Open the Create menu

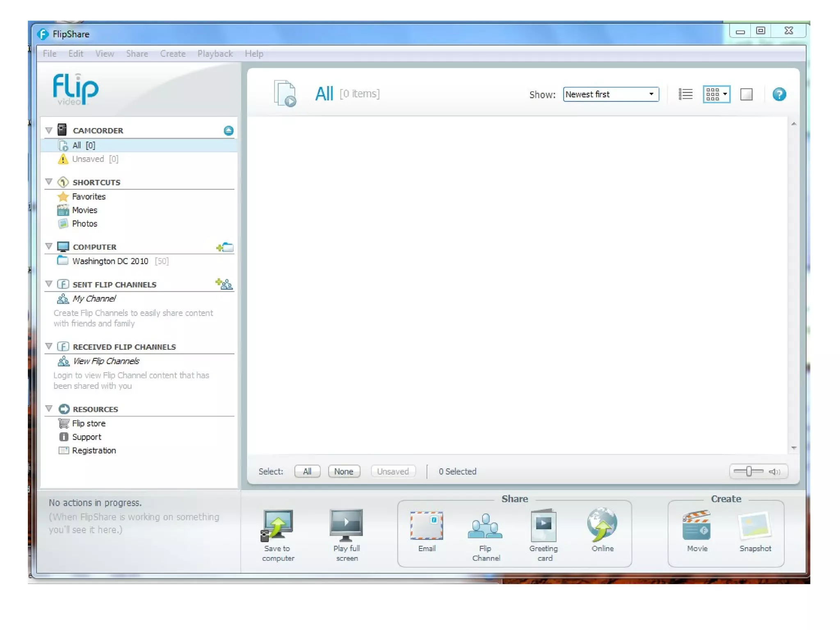pos(173,54)
